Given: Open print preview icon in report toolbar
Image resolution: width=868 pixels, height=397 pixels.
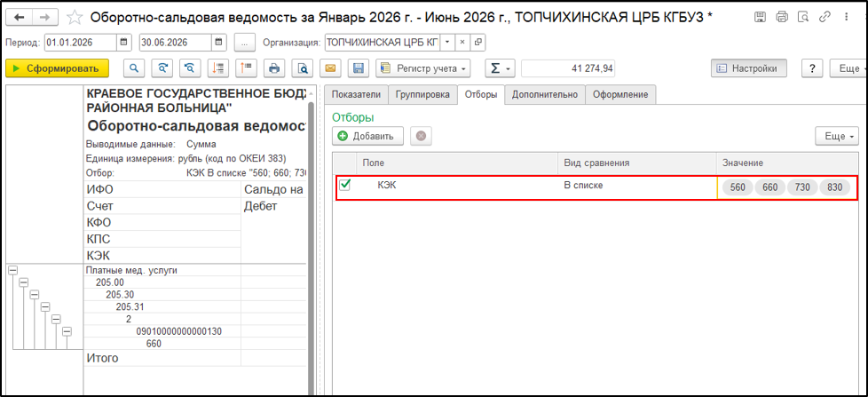Looking at the screenshot, I should pos(303,68).
